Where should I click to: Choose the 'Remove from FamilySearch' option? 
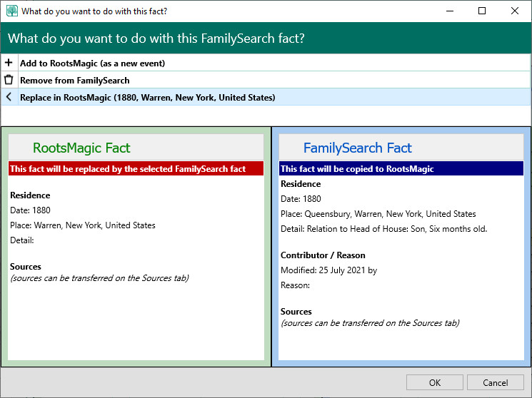point(74,80)
